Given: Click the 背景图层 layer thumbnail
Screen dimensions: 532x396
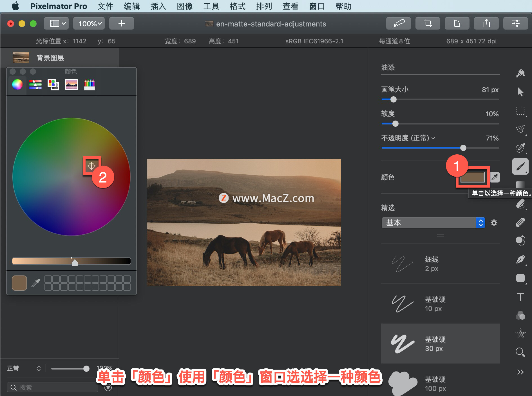Looking at the screenshot, I should coord(21,58).
